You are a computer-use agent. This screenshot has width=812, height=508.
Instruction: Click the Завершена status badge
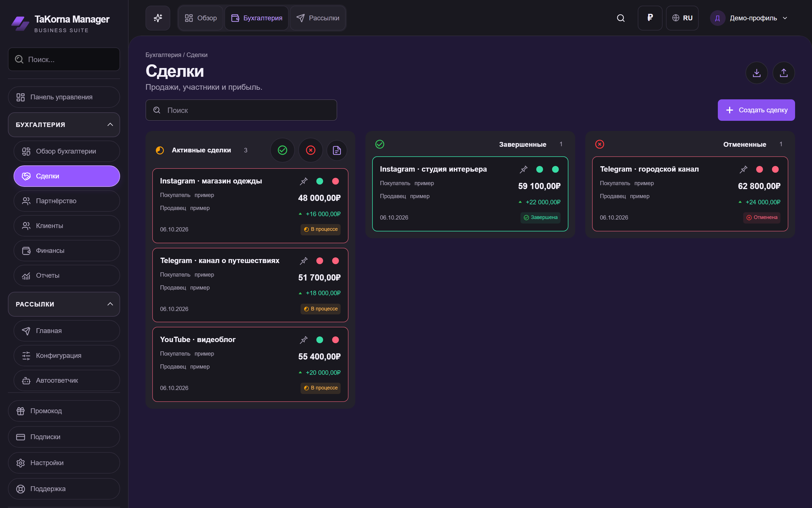click(x=540, y=217)
